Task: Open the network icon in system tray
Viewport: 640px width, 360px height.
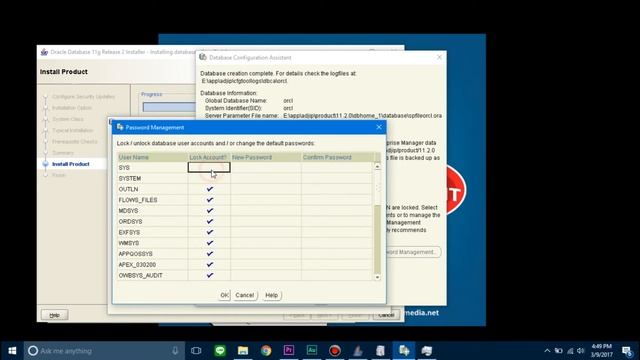Action: [570, 351]
